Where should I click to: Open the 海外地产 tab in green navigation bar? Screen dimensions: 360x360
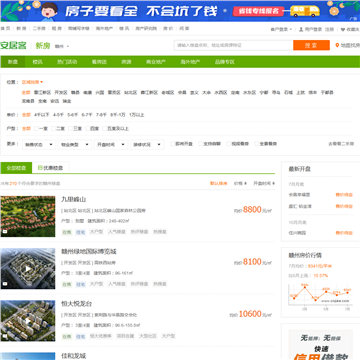(x=190, y=62)
